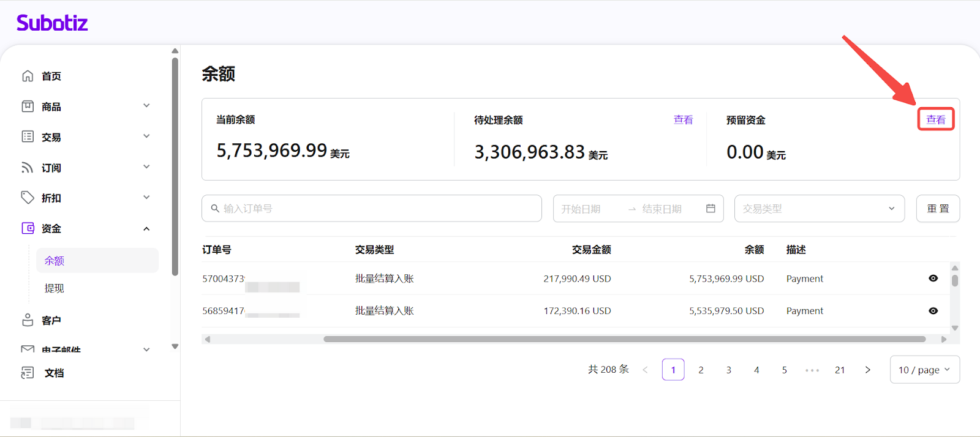Click the 重置 reset button
This screenshot has height=437, width=980.
pyautogui.click(x=938, y=209)
